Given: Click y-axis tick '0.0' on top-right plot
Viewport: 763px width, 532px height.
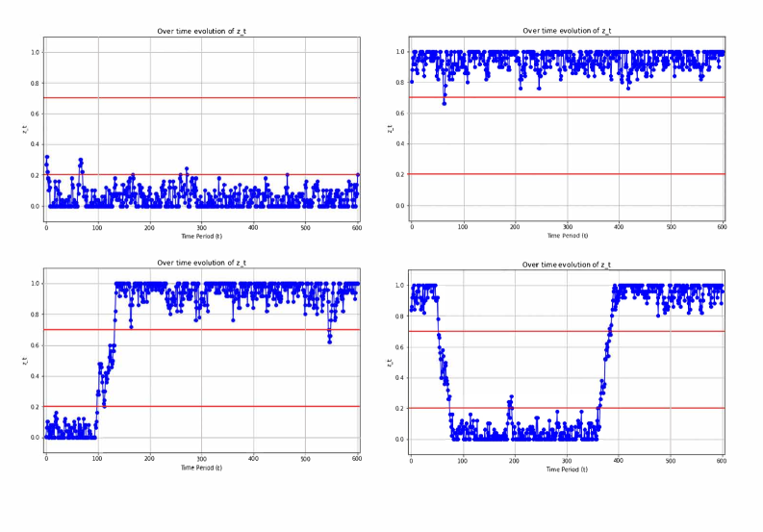Looking at the screenshot, I should pos(400,206).
